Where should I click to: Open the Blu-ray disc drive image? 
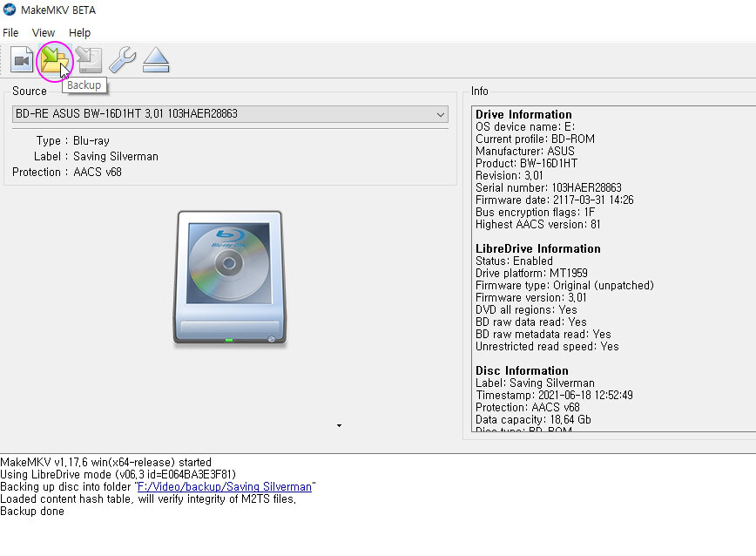230,277
